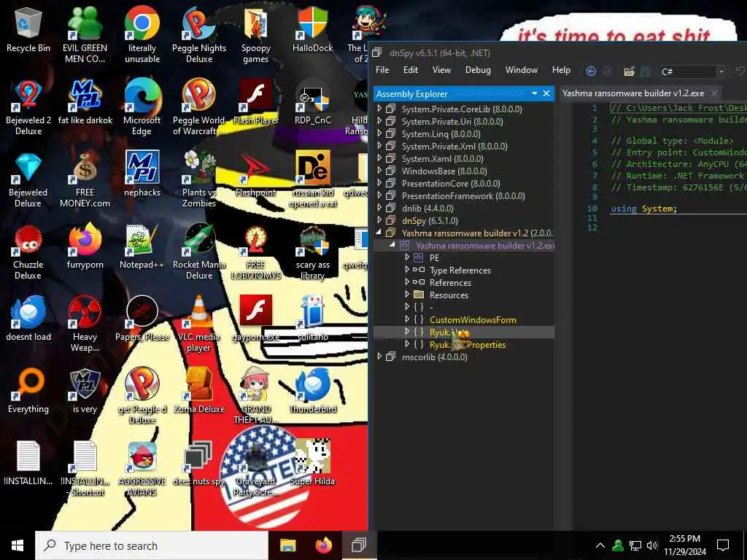Viewport: 747px width, 560px height.
Task: Open the Debug menu in dnSpy
Action: 477,70
